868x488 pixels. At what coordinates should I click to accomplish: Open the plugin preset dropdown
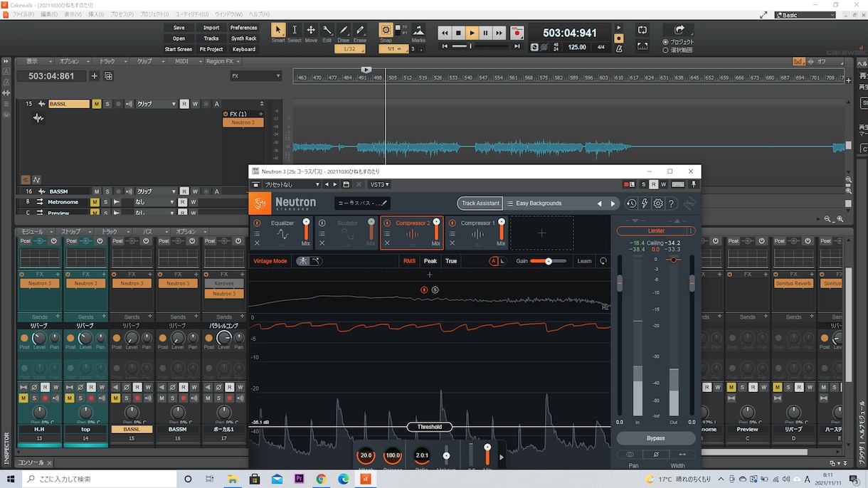pos(292,184)
